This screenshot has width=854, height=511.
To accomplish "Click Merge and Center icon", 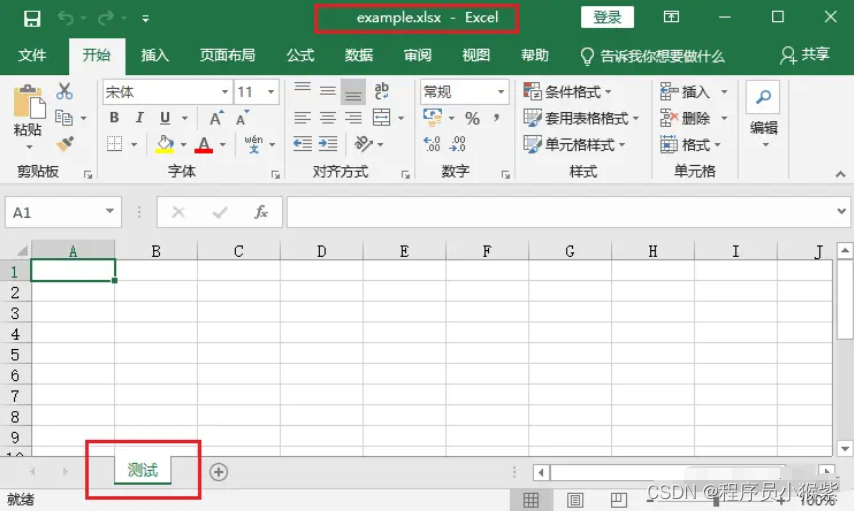I will (x=381, y=117).
